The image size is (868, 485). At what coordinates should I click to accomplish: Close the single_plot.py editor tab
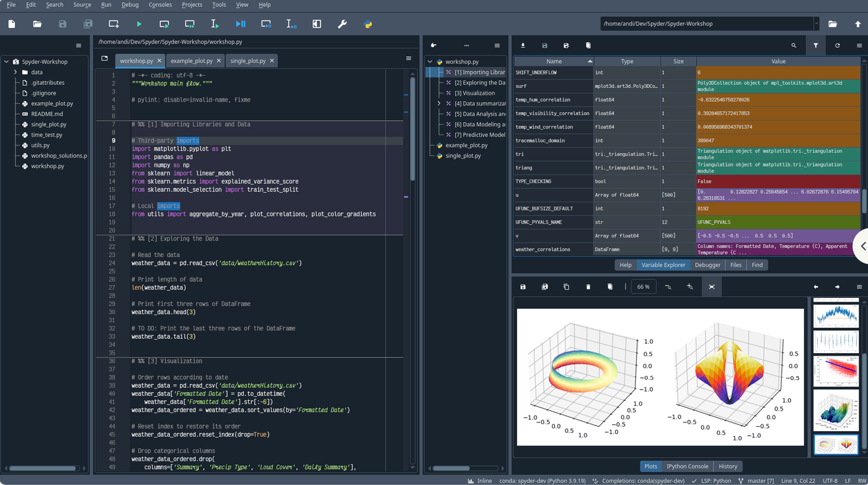tap(272, 61)
